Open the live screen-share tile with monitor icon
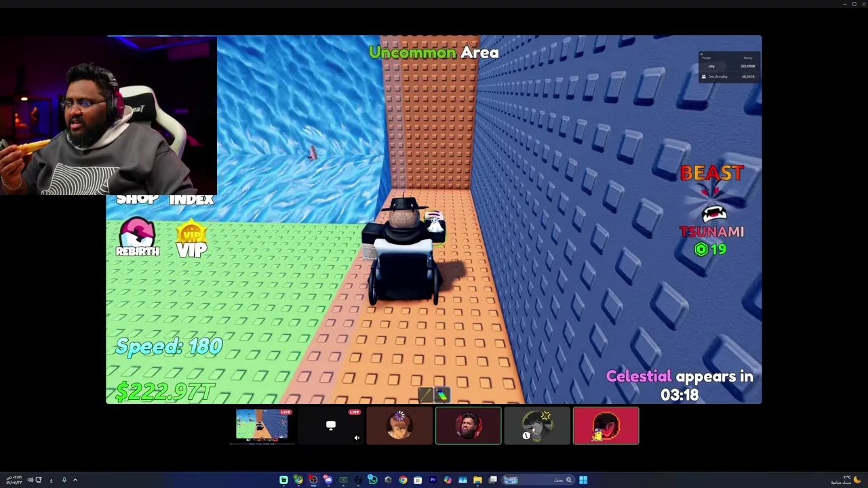 [331, 426]
